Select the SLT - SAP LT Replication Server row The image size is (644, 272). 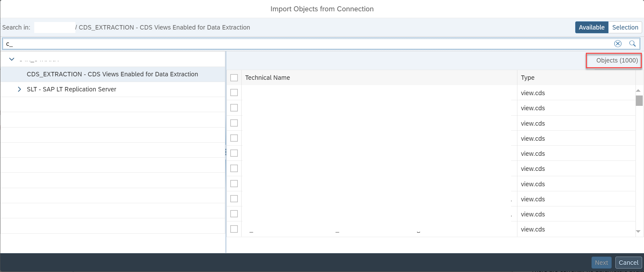112,89
